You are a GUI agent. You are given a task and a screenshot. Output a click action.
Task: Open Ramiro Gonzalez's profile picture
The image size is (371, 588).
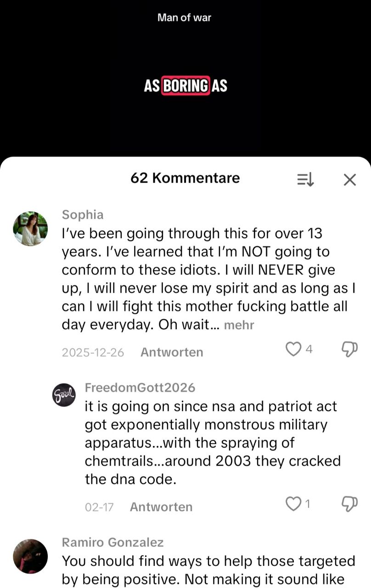point(30,556)
